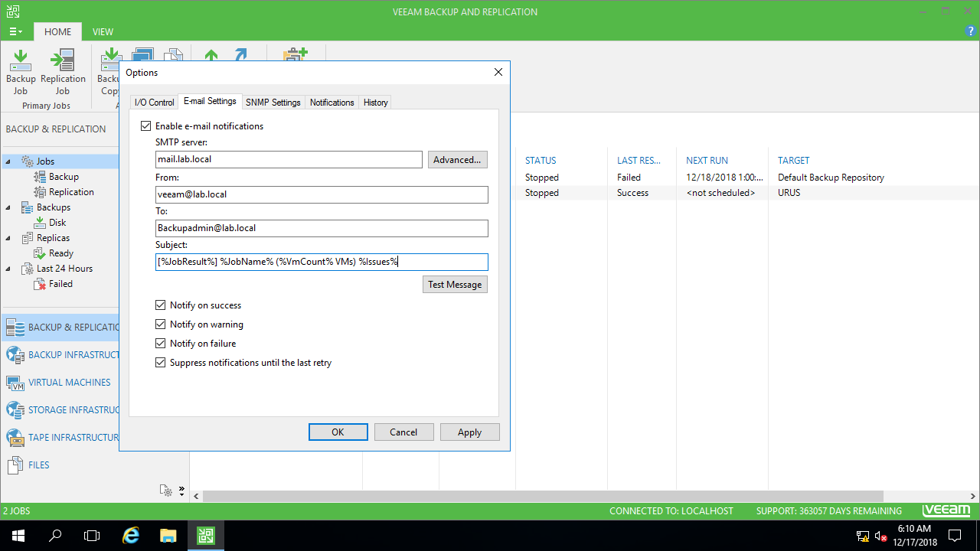Viewport: 980px width, 551px height.
Task: Open the main application menu dropdown
Action: (x=15, y=31)
